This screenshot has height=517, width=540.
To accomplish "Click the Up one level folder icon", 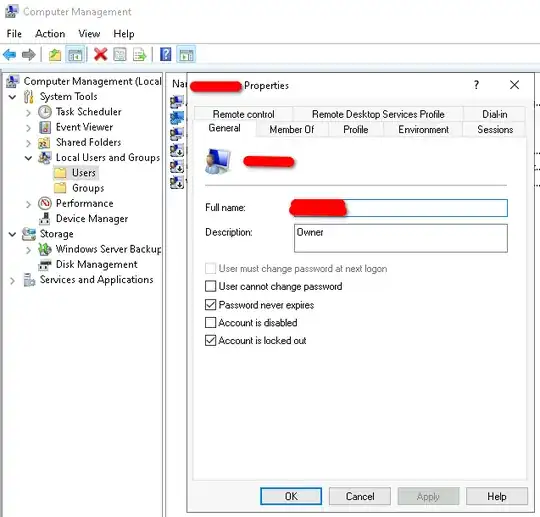I will click(x=55, y=54).
